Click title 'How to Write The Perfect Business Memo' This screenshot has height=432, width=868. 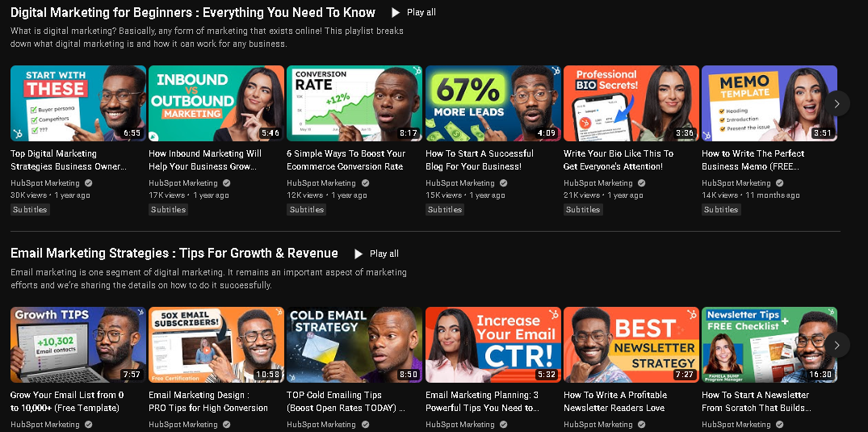pyautogui.click(x=753, y=160)
